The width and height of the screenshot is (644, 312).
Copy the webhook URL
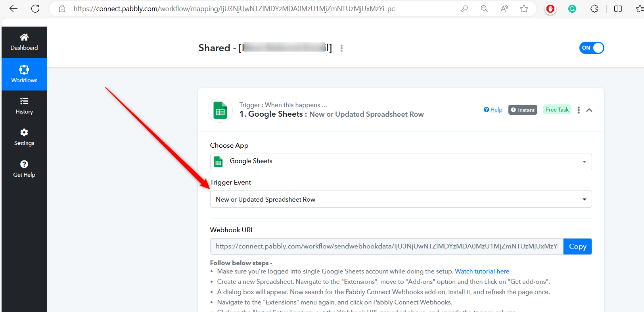coord(577,247)
